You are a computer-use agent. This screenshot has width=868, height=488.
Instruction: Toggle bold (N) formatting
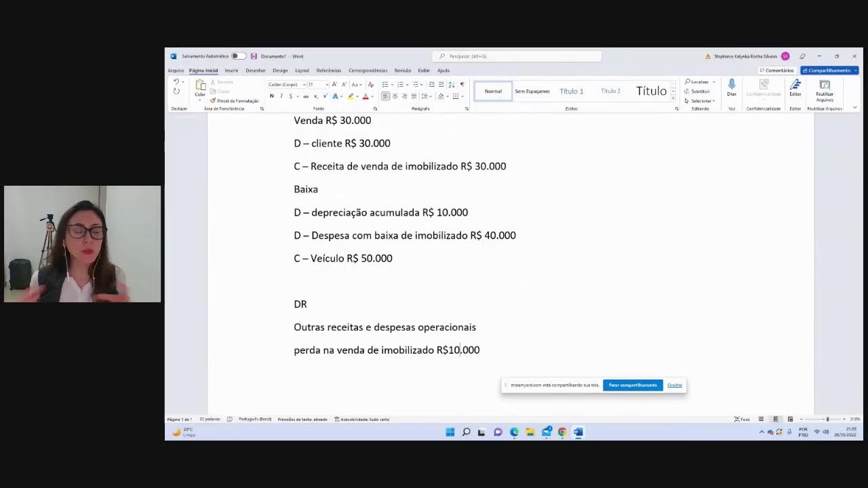(272, 96)
